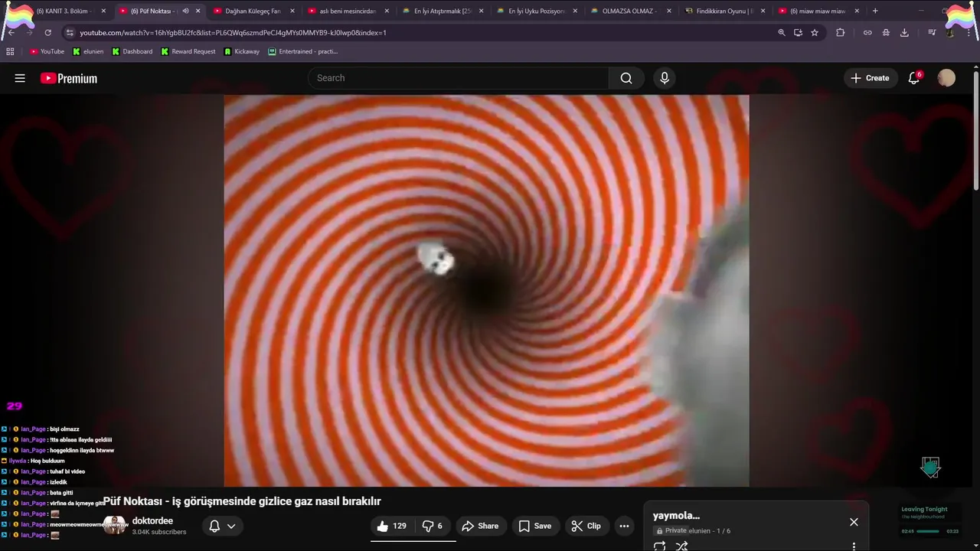Open the apps grid in the bookmarks bar
The image size is (980, 551).
[x=10, y=51]
